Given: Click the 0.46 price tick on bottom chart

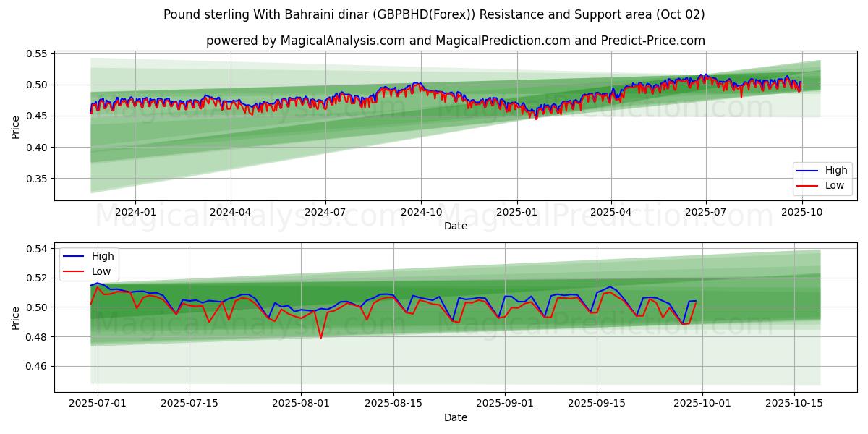Looking at the screenshot, I should 36,367.
